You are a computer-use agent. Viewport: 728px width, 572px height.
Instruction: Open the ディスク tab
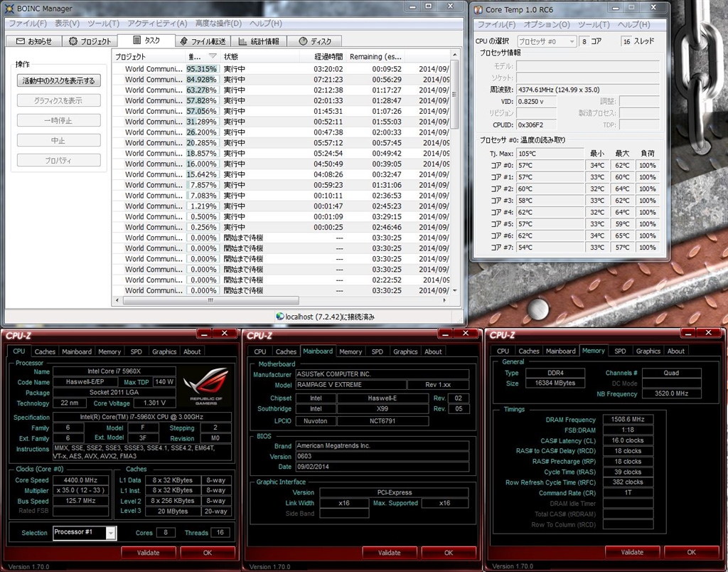coord(315,41)
